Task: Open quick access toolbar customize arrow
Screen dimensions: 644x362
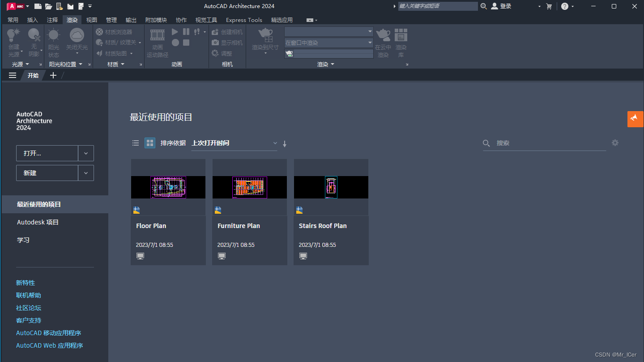Action: click(90, 6)
